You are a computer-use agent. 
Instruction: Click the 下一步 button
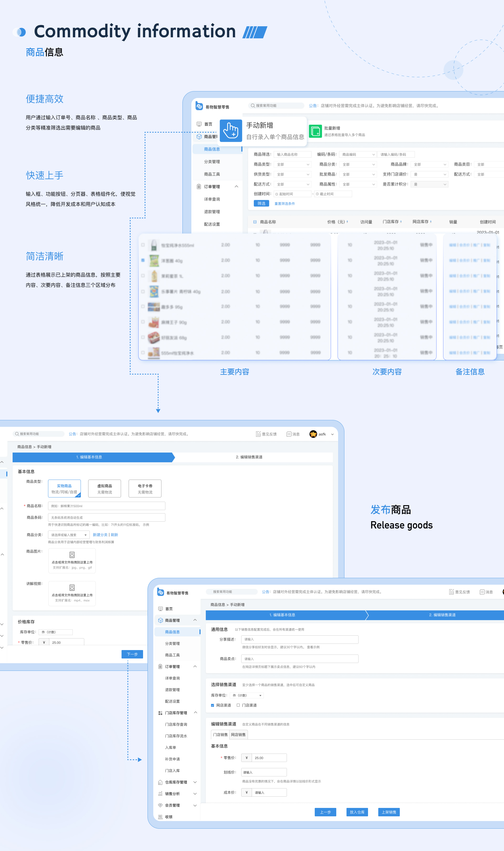(132, 654)
